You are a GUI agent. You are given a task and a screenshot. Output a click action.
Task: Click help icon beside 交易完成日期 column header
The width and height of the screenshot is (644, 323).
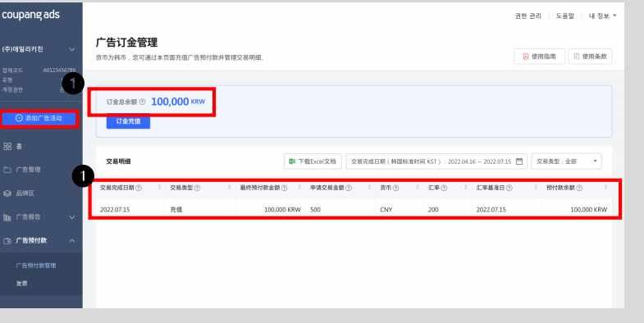point(139,188)
